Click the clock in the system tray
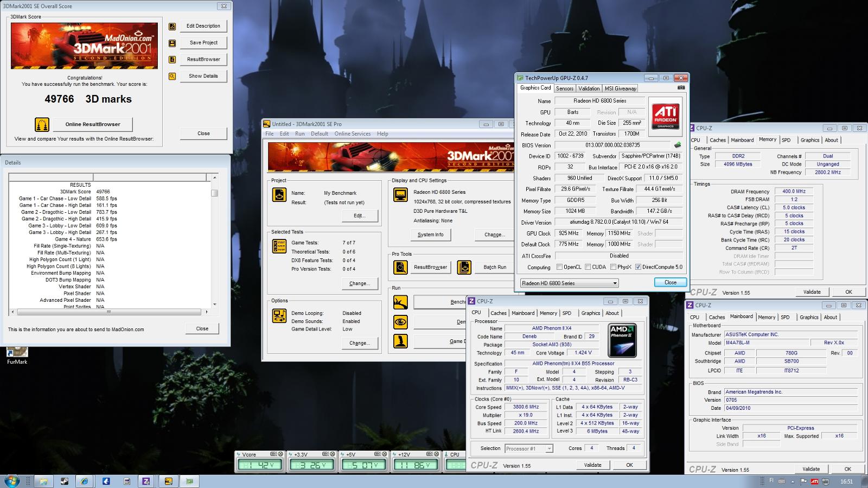The image size is (868, 488). (x=846, y=481)
